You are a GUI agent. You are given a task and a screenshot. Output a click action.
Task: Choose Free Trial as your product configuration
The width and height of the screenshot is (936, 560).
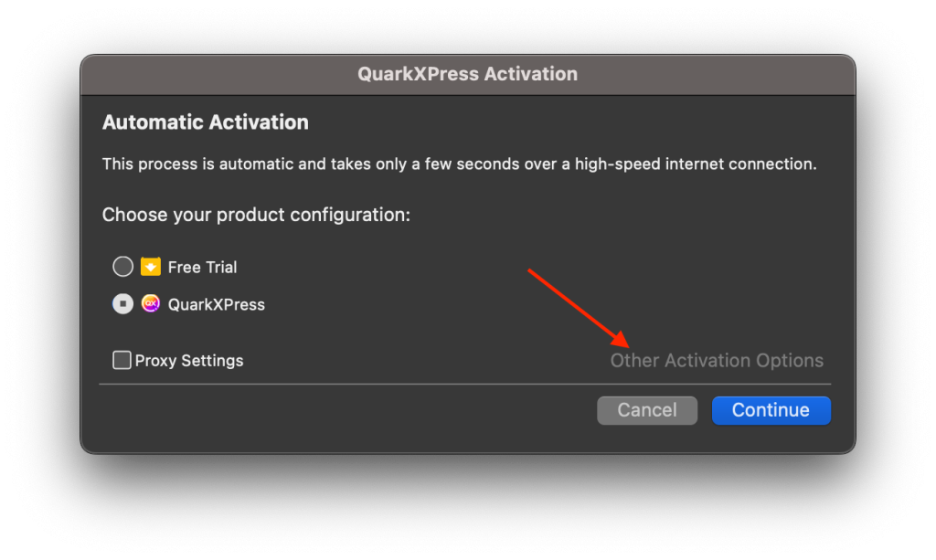point(122,266)
